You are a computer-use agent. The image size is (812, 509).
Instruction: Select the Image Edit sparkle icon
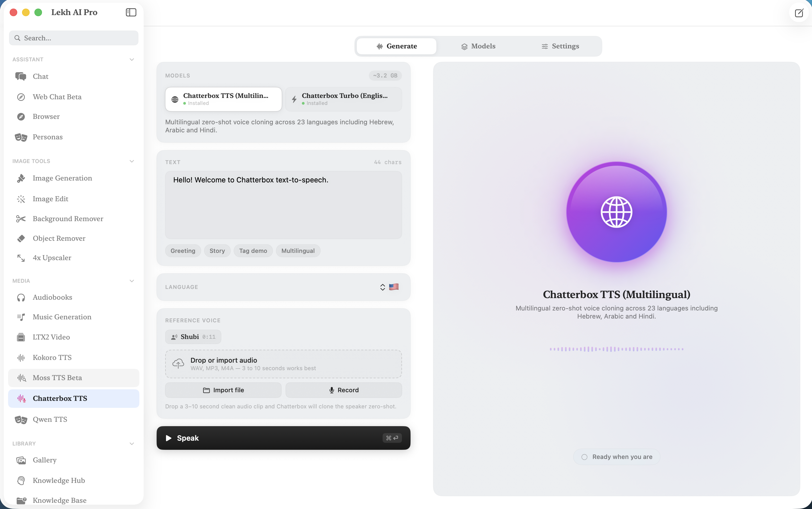coord(21,199)
